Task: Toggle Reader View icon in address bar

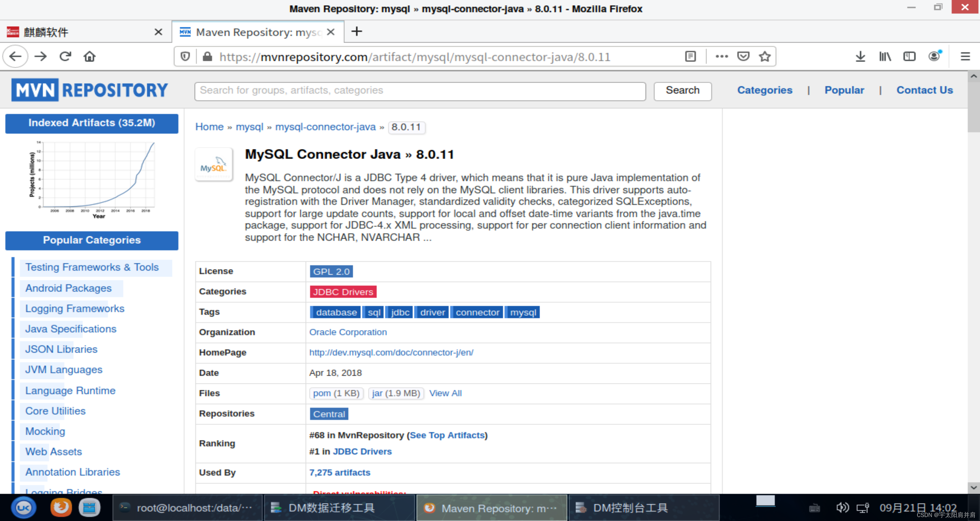Action: coord(690,57)
